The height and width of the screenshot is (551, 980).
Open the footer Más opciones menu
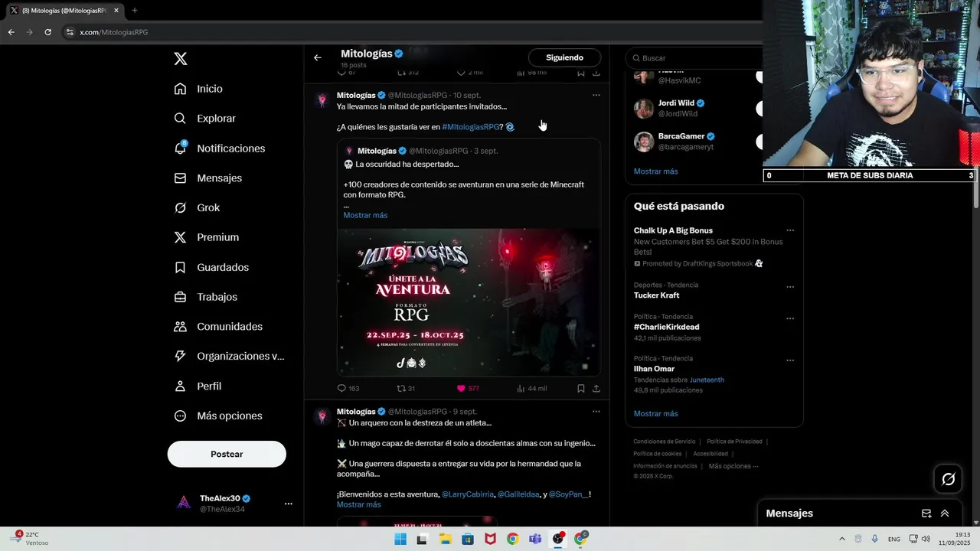[733, 466]
